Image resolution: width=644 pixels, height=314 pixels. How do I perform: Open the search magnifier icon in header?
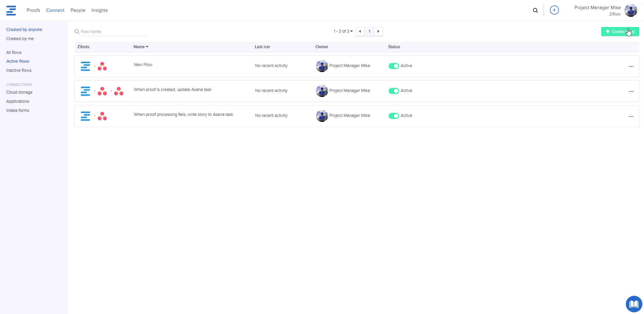535,10
